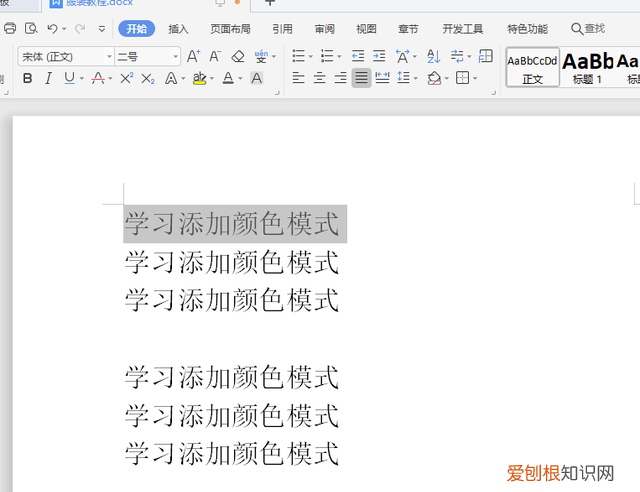Click the Print icon

(10, 29)
